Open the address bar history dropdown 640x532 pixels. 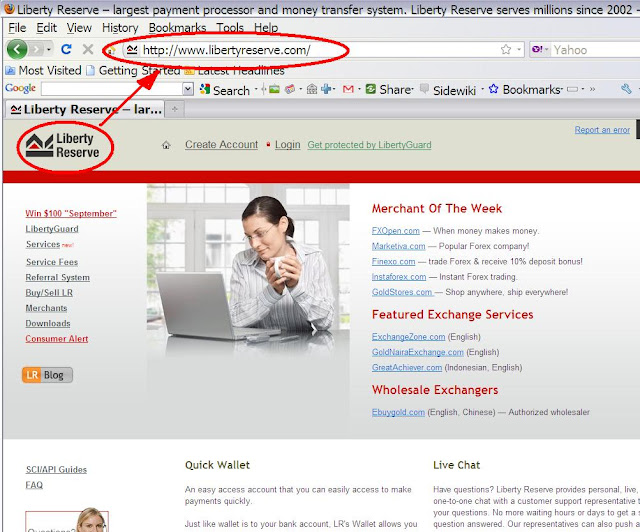[x=519, y=50]
